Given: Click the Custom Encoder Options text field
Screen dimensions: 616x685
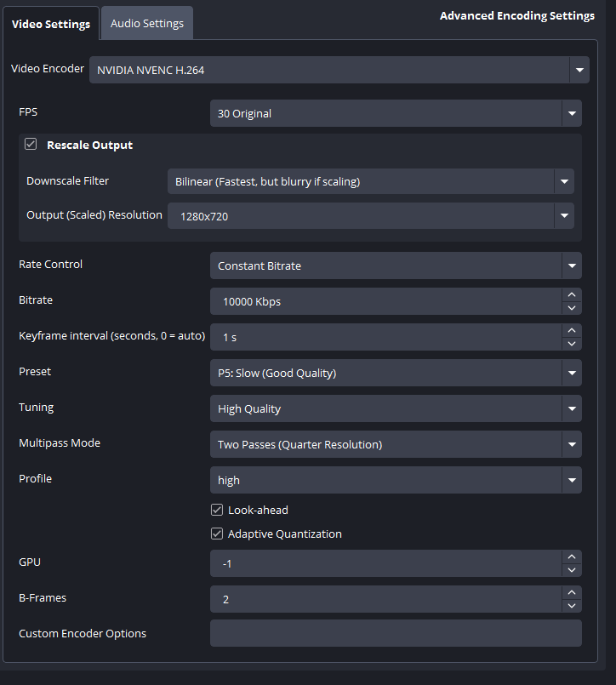Looking at the screenshot, I should (x=396, y=633).
